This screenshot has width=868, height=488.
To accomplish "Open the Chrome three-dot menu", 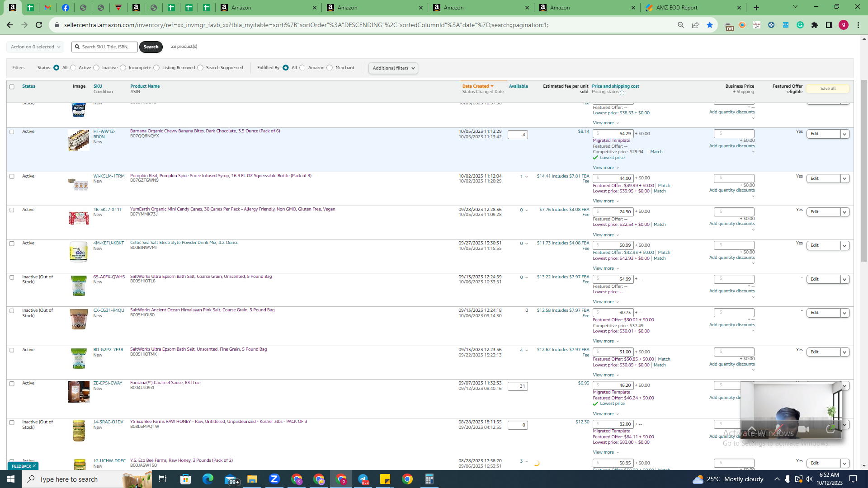I will [x=858, y=25].
